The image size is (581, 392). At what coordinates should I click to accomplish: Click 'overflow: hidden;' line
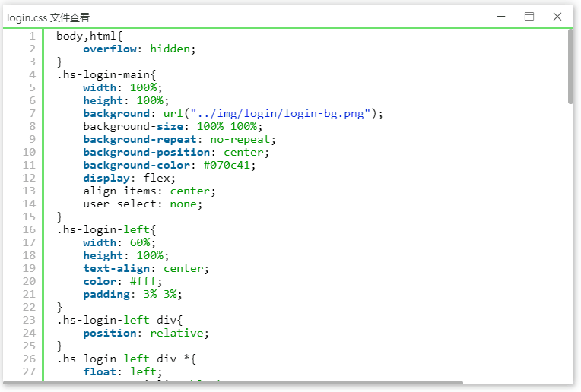(x=139, y=49)
